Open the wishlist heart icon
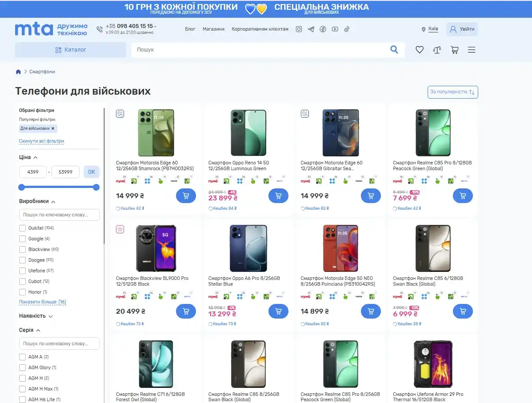The width and height of the screenshot is (532, 403). point(419,49)
